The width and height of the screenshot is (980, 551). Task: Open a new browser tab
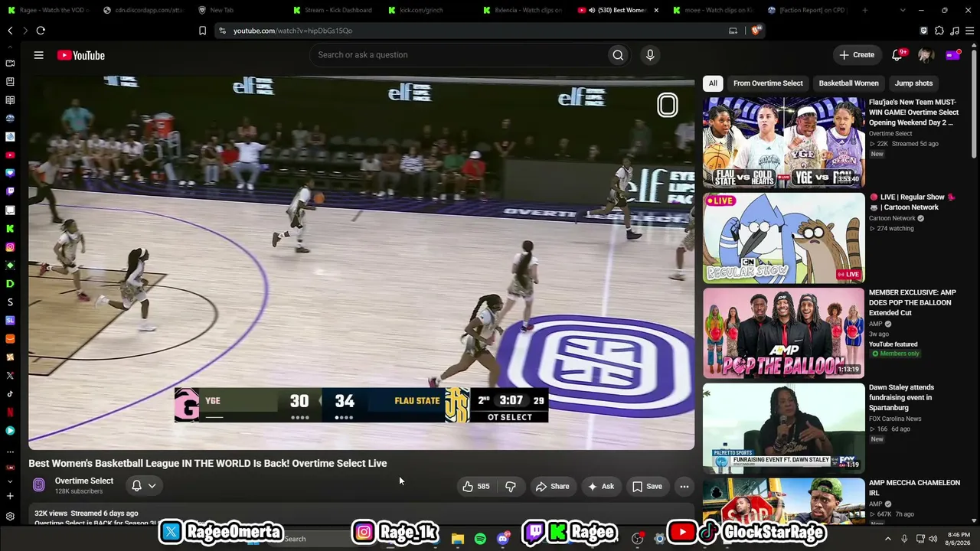pos(864,10)
